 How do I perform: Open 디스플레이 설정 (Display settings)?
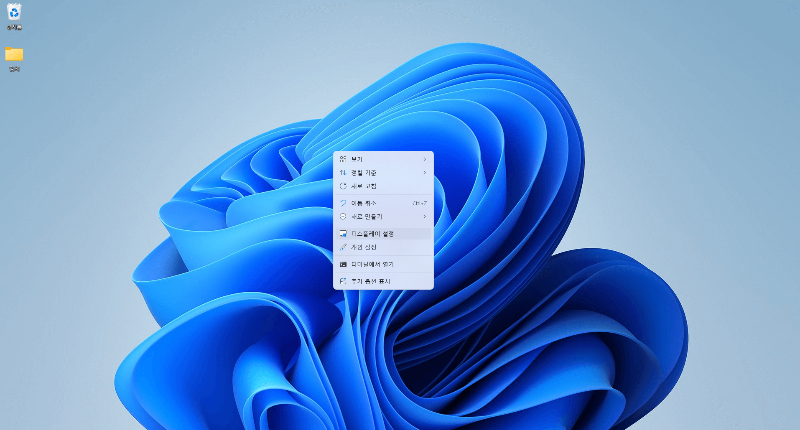[383, 234]
